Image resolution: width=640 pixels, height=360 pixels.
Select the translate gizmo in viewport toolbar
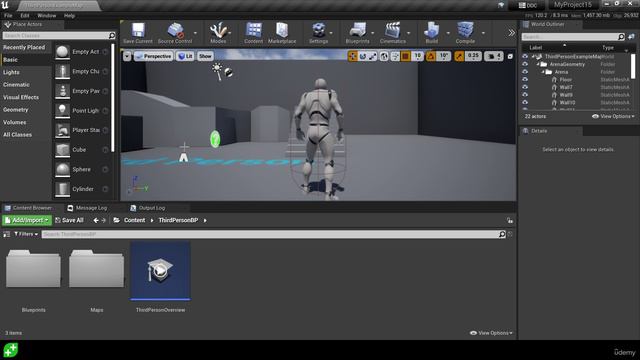click(352, 56)
